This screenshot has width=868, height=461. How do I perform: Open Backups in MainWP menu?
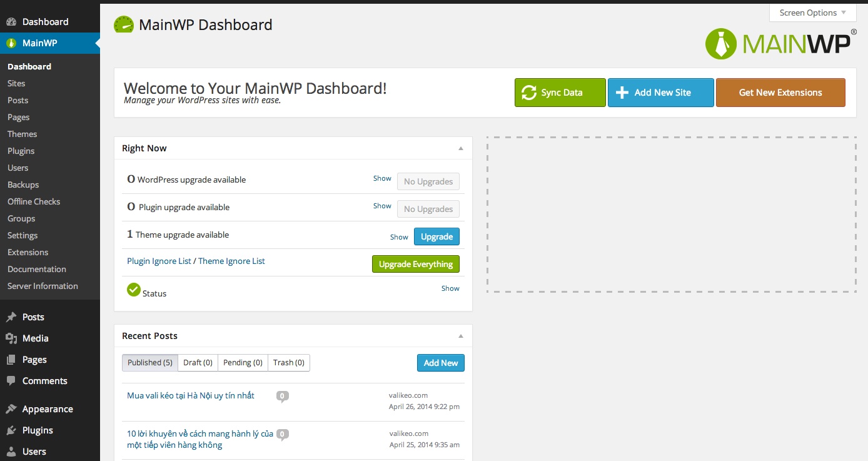[23, 185]
